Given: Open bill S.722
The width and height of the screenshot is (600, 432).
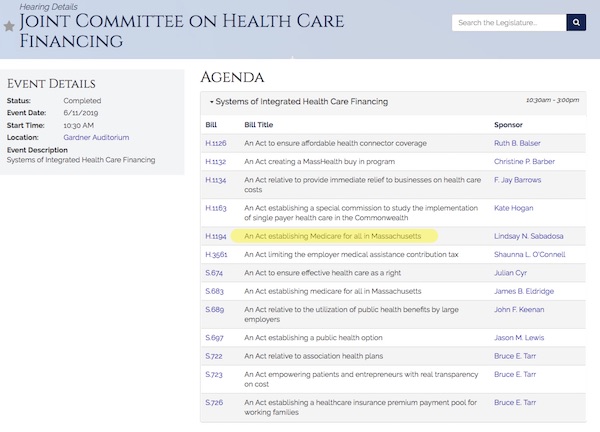Looking at the screenshot, I should pos(214,356).
